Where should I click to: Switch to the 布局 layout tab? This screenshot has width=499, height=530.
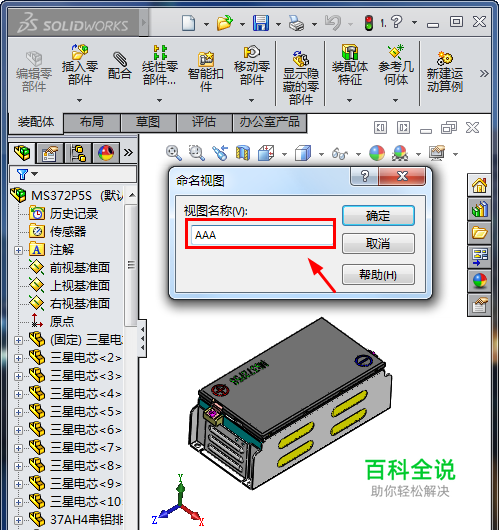[92, 122]
